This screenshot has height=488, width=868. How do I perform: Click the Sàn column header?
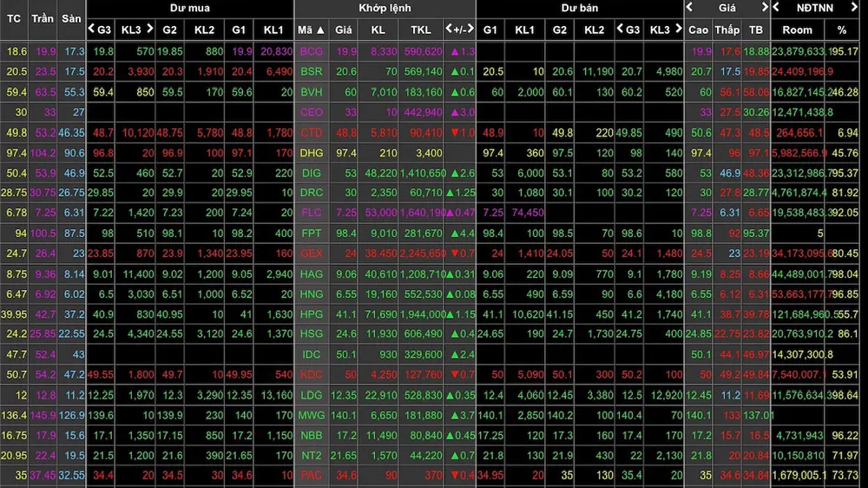click(71, 19)
